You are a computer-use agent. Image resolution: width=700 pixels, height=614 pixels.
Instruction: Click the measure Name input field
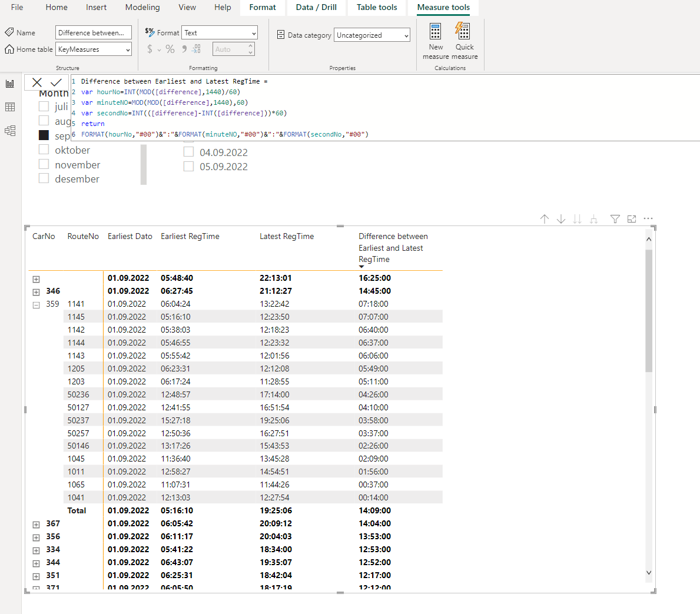tap(94, 32)
